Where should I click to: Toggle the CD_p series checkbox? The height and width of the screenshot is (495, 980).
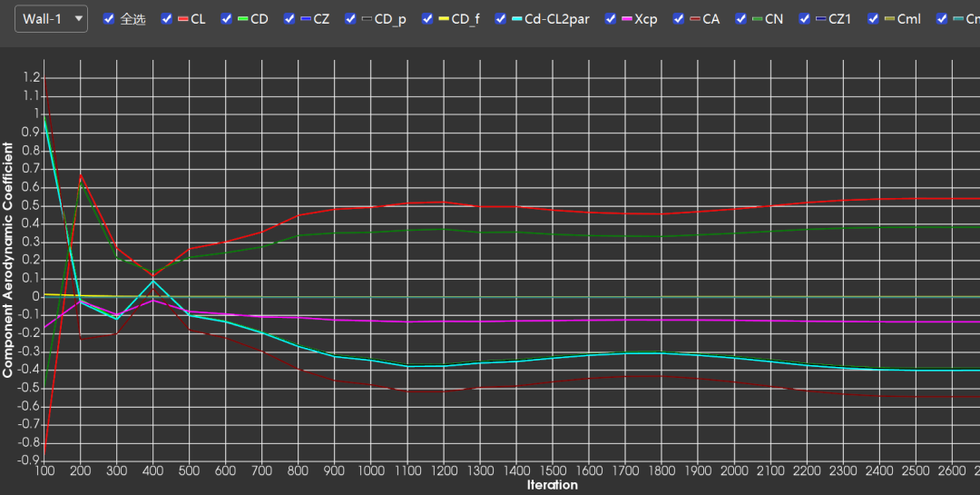coord(350,19)
